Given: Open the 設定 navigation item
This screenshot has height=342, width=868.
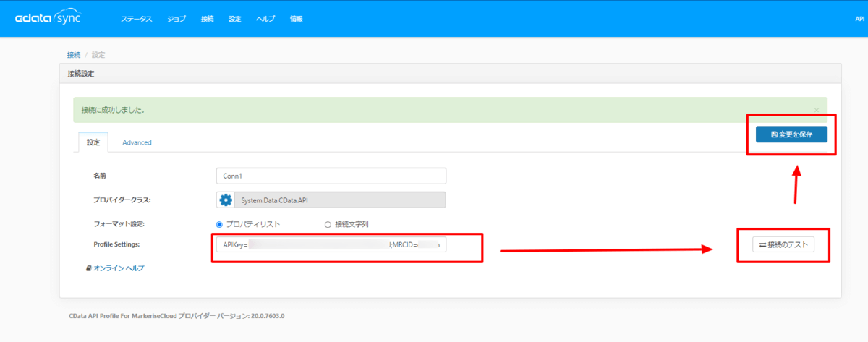Looking at the screenshot, I should tap(234, 19).
